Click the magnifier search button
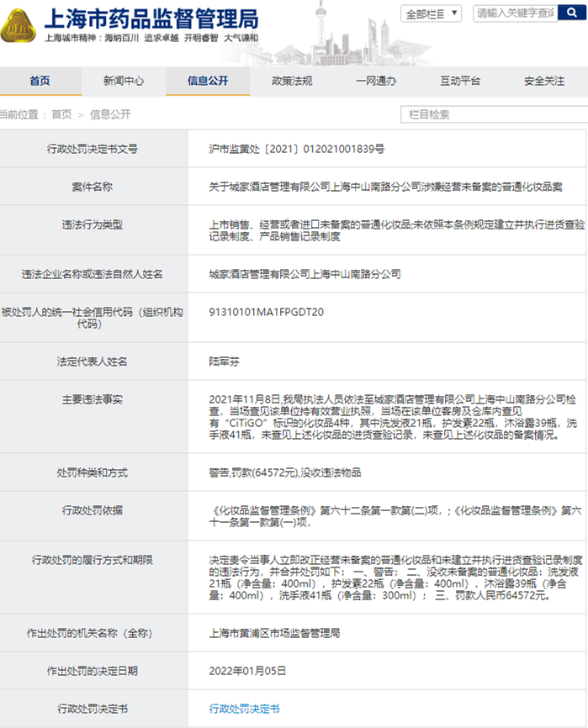The image size is (588, 728). pyautogui.click(x=572, y=13)
